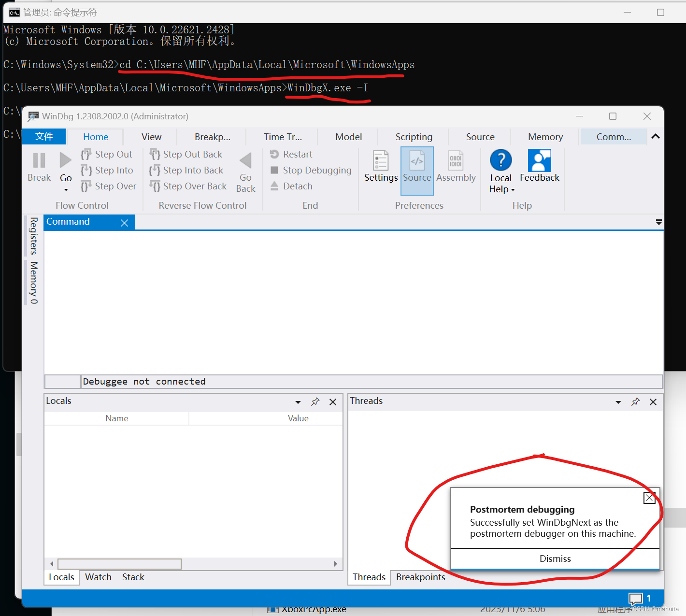Toggle Assembly mode preference
This screenshot has height=616, width=686.
[456, 167]
